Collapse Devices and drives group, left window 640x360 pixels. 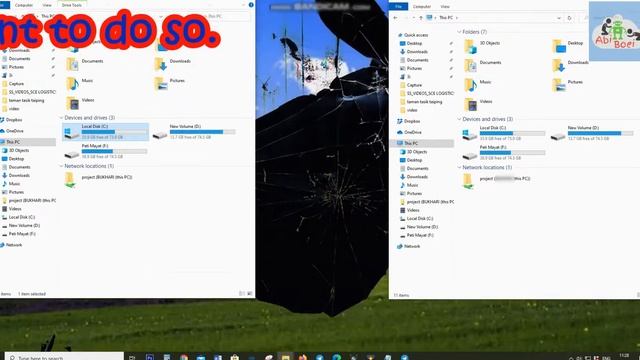pos(61,118)
